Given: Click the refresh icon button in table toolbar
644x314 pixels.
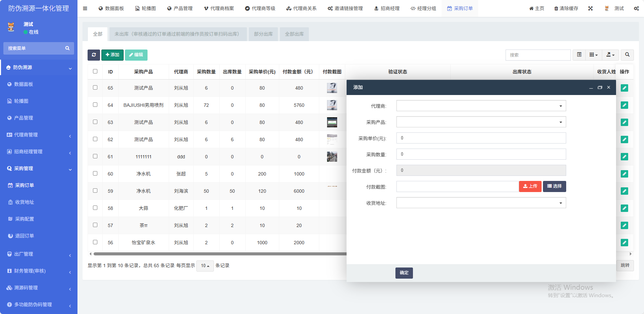Looking at the screenshot, I should pos(94,55).
